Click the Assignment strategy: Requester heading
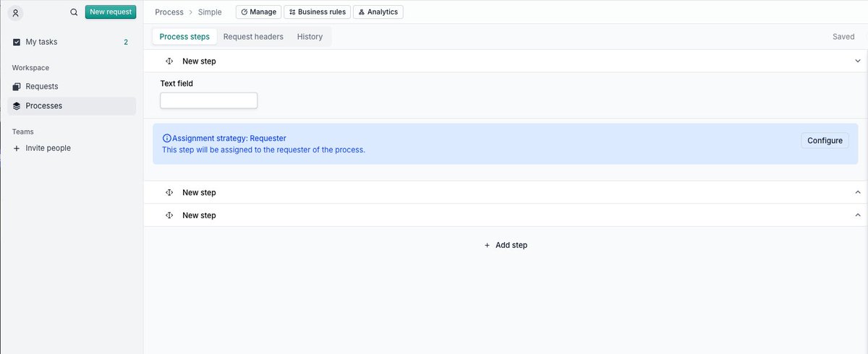This screenshot has height=354, width=868. click(x=229, y=138)
